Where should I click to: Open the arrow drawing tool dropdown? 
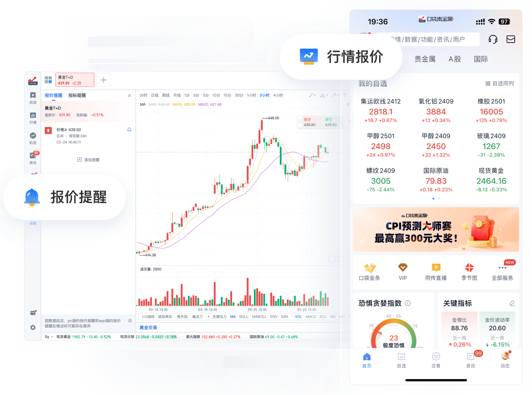click(335, 95)
